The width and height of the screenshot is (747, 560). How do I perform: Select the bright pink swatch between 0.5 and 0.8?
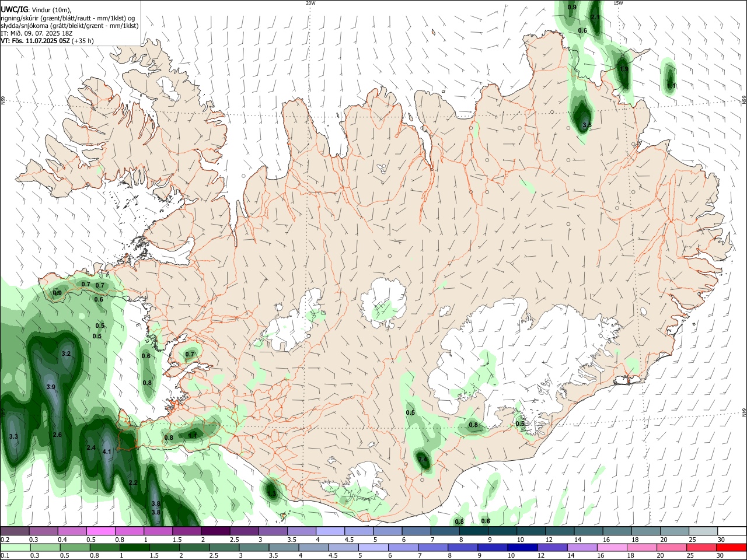tap(101, 531)
